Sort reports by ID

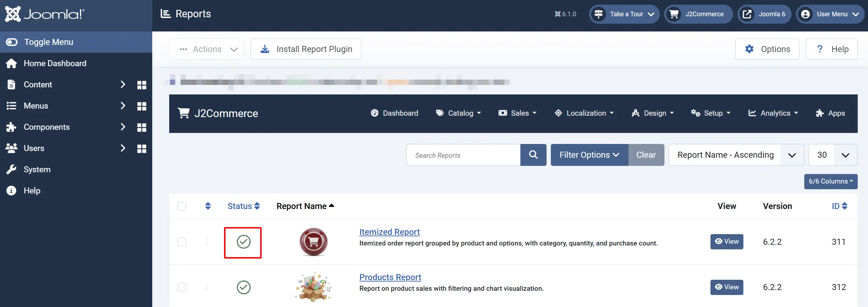tap(839, 206)
